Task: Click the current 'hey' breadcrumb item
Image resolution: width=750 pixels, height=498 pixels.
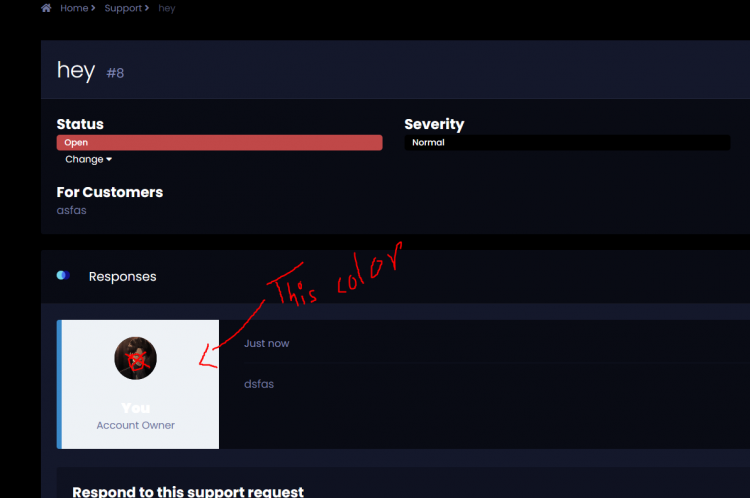Action: [x=166, y=8]
